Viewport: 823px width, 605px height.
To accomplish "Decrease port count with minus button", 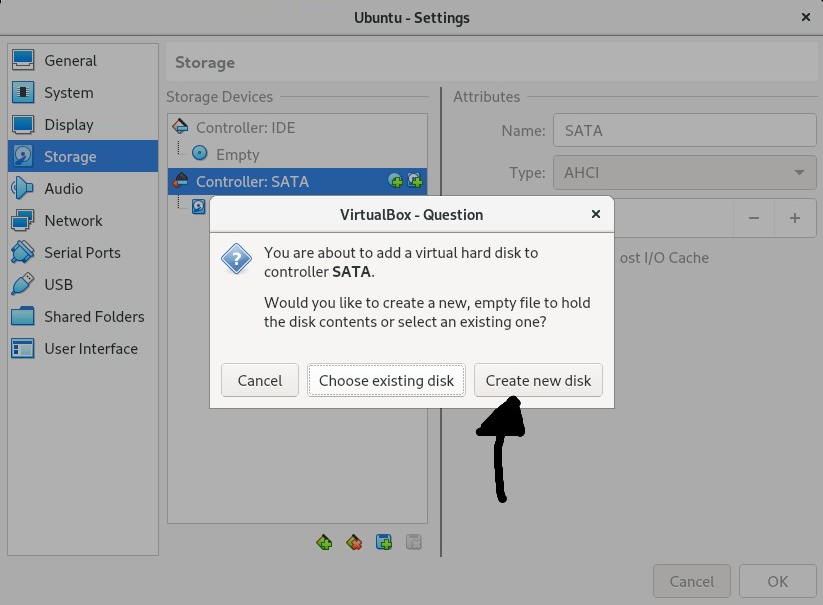I will point(754,218).
